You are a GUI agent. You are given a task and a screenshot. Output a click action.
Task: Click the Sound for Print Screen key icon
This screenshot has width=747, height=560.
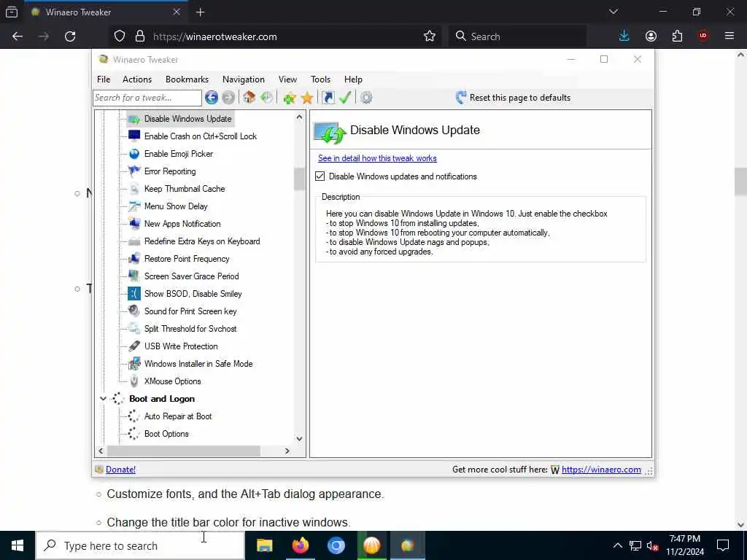point(134,311)
